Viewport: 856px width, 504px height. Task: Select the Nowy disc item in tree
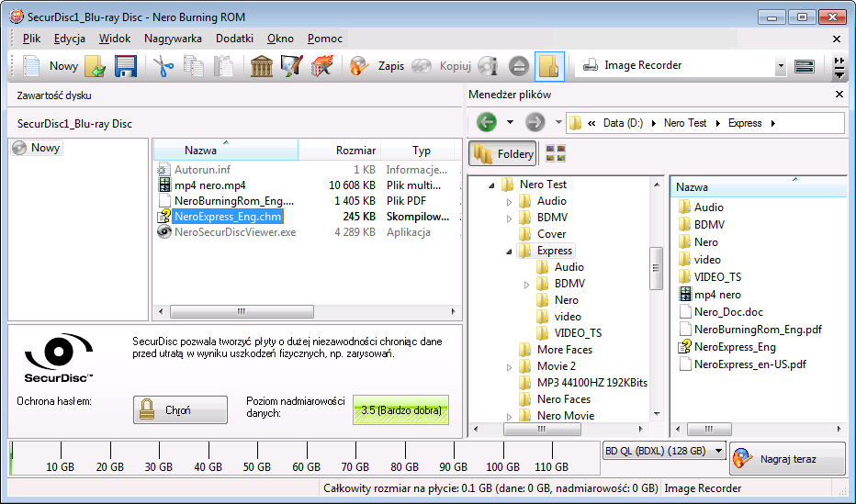tap(37, 148)
